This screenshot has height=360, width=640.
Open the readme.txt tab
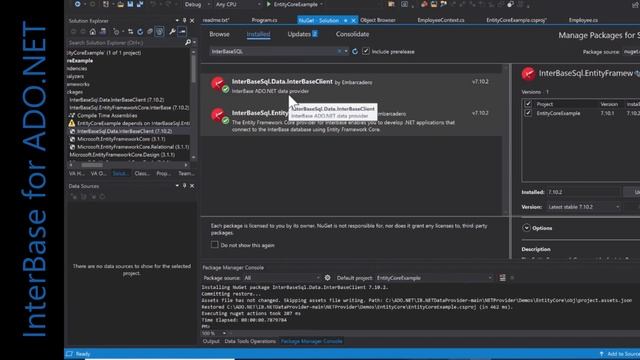(x=216, y=20)
